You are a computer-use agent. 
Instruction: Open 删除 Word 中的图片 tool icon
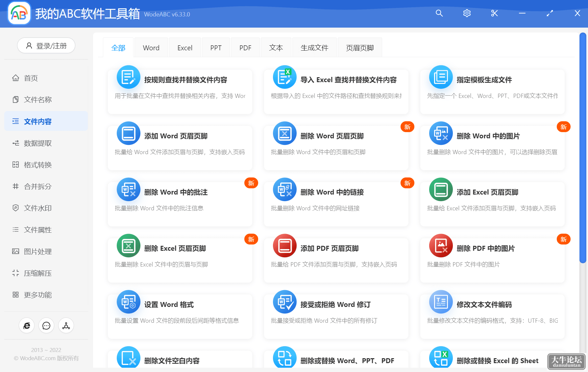(441, 133)
